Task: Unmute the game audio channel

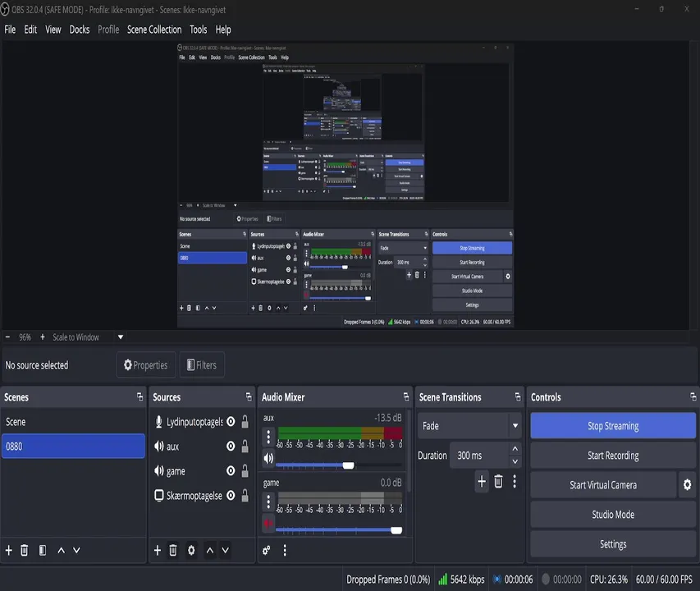Action: click(268, 523)
